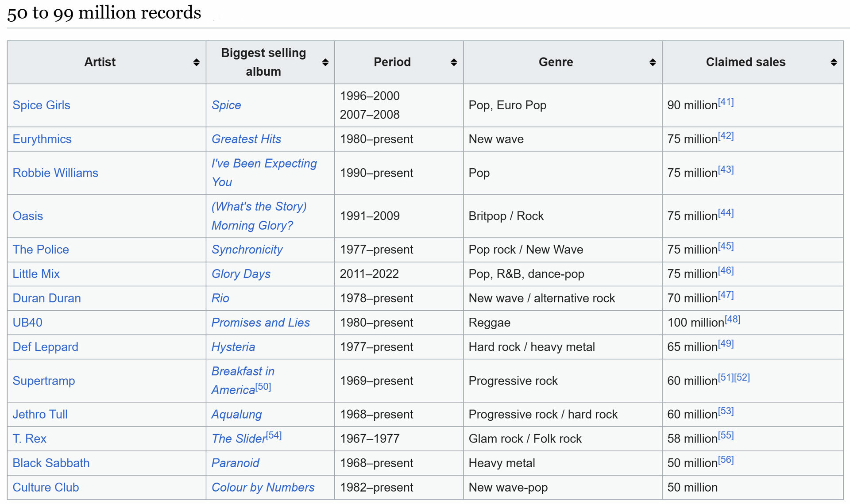The image size is (850, 504).
Task: Follow citation [52] for Supertramp sales
Action: [742, 378]
